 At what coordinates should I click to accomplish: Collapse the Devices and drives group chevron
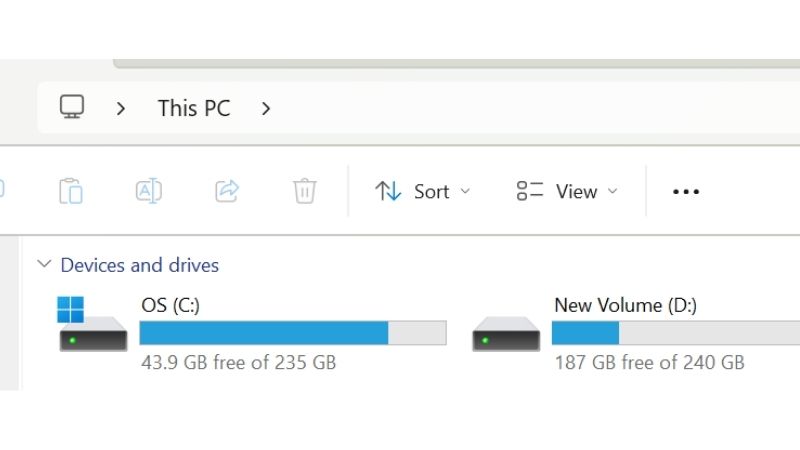[43, 265]
